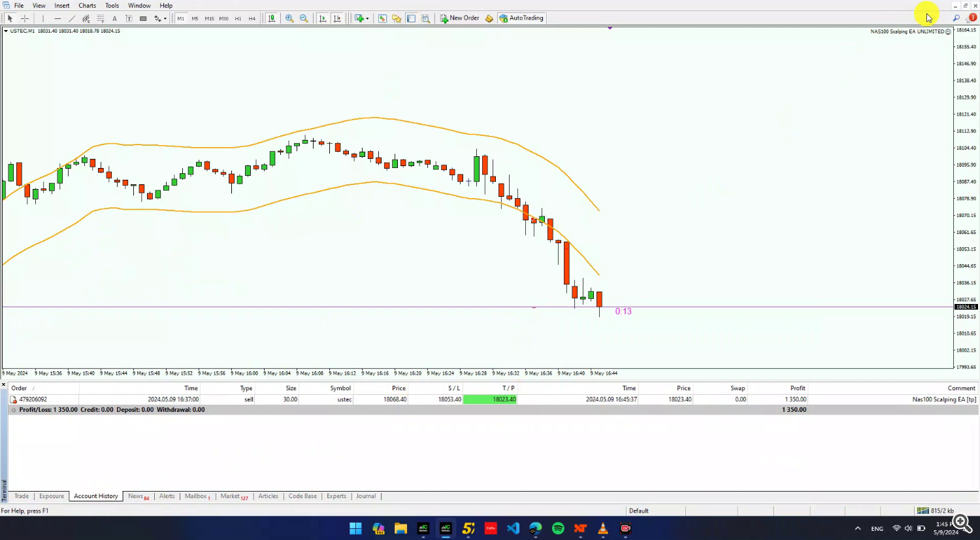Click the zoom in magnifier icon
This screenshot has height=540, width=980.
point(289,18)
